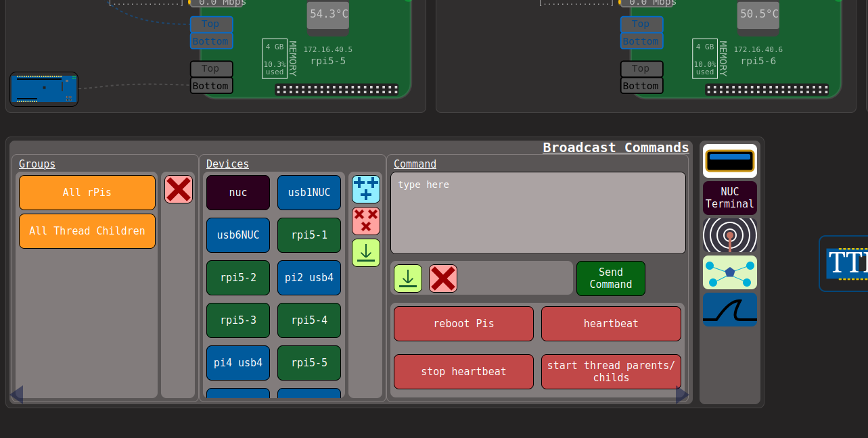Click the Broadcast Commands title
The height and width of the screenshot is (438, 868).
616,147
